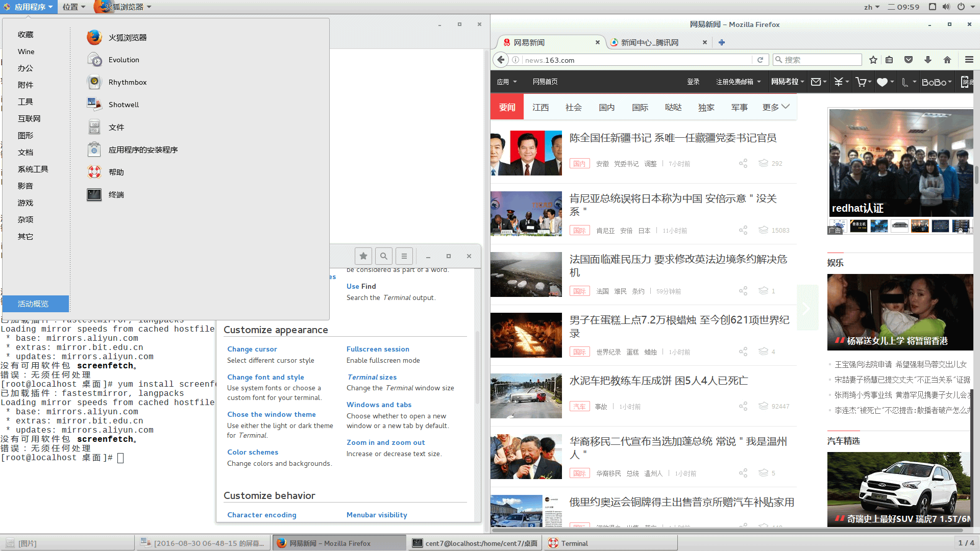Select the 收藏 category
Screen dimensions: 980x551
[x=26, y=34]
